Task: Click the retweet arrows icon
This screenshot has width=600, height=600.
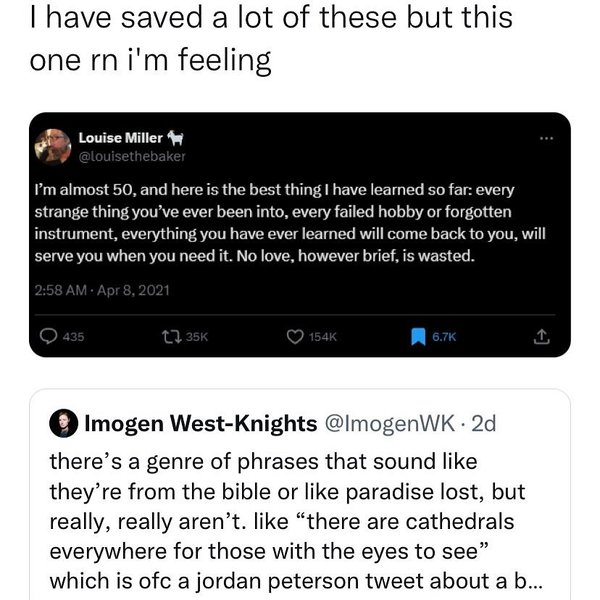Action: point(166,338)
